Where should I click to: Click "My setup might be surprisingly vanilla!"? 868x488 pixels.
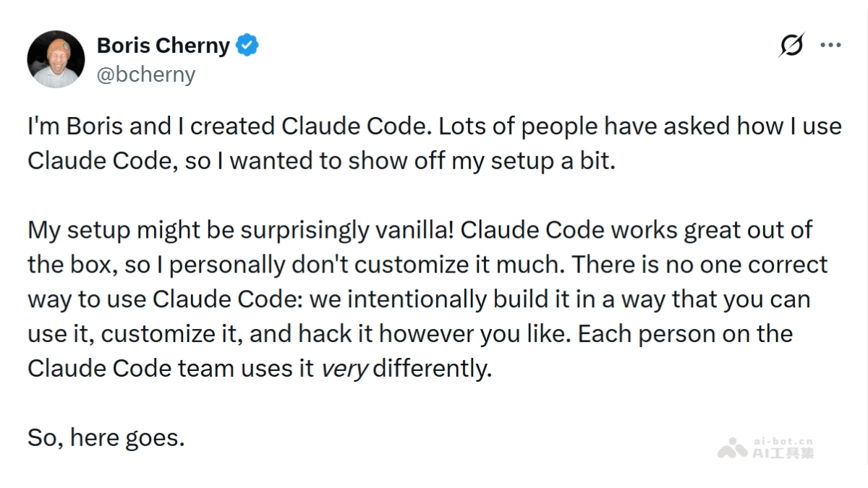click(x=240, y=231)
